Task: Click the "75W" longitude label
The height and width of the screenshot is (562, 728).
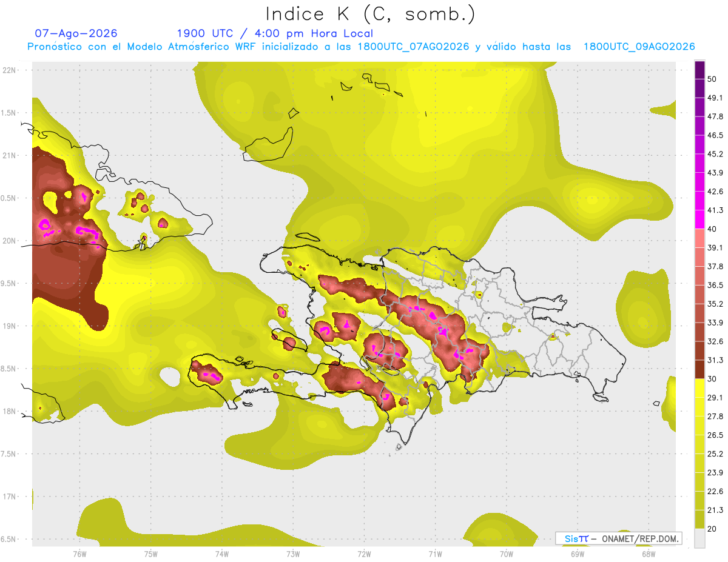Action: (151, 554)
